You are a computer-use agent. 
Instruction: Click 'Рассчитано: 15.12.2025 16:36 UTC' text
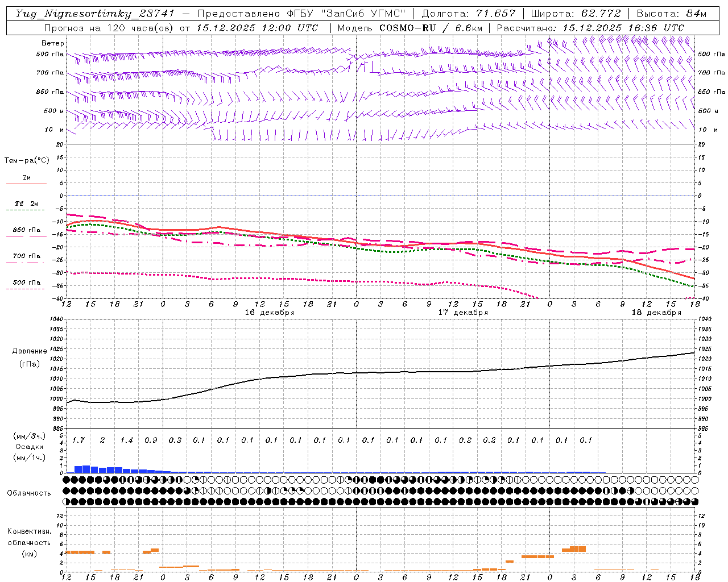[590, 28]
